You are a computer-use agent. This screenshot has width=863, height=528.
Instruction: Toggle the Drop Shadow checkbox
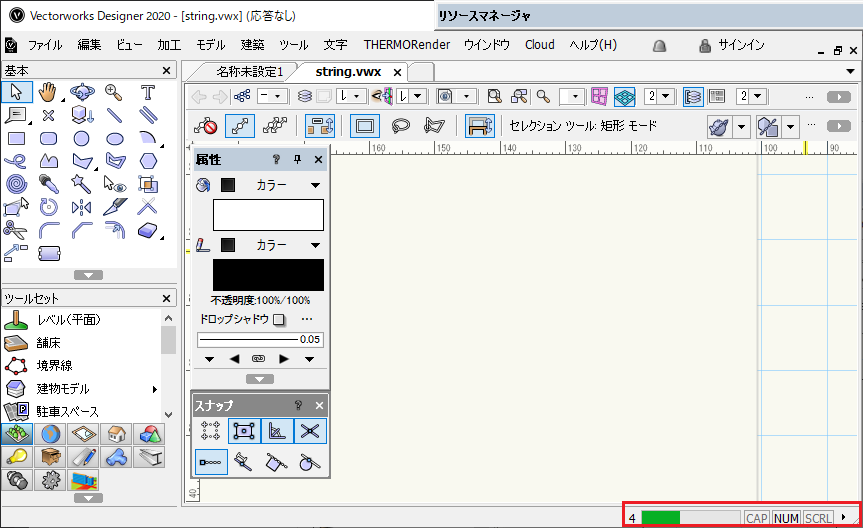pyautogui.click(x=279, y=319)
